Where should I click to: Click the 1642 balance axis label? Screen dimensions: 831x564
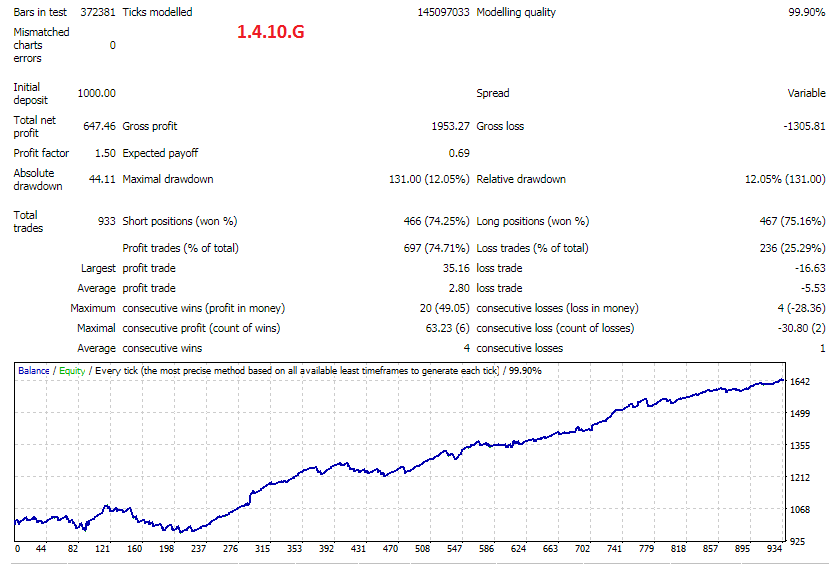pyautogui.click(x=800, y=382)
